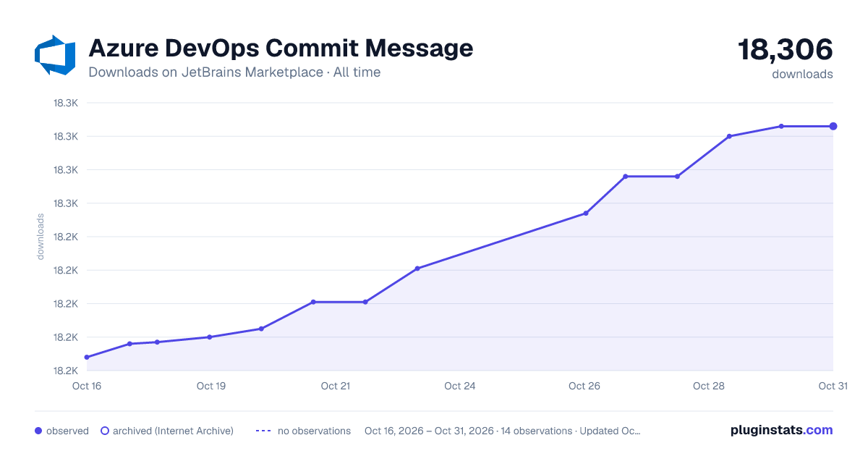
Task: Click the Oct 24 x-axis label
Action: pyautogui.click(x=460, y=386)
